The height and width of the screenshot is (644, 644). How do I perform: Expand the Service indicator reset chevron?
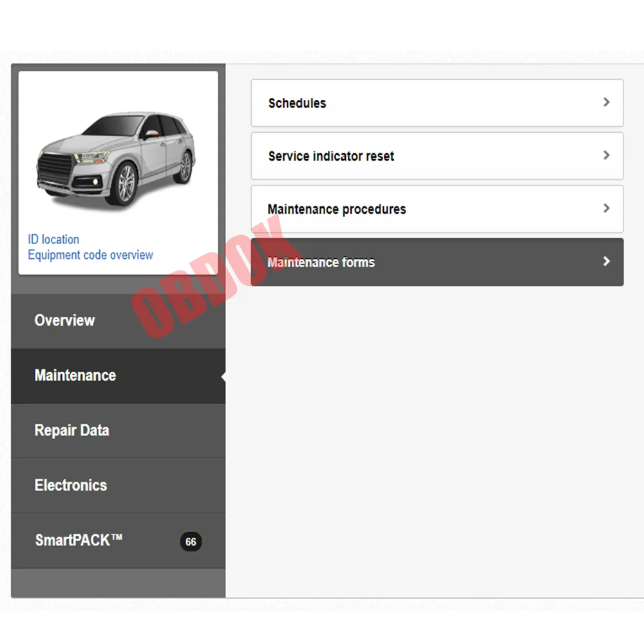(606, 155)
